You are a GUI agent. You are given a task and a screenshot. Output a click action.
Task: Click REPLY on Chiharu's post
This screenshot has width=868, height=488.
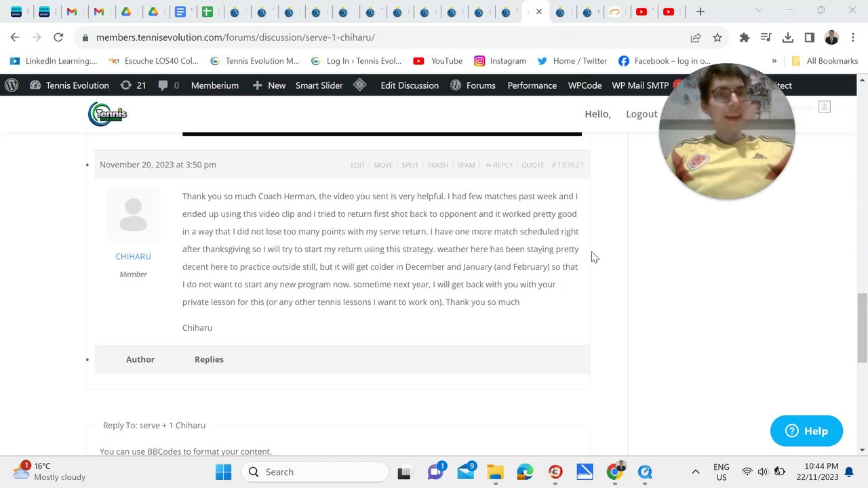point(499,165)
